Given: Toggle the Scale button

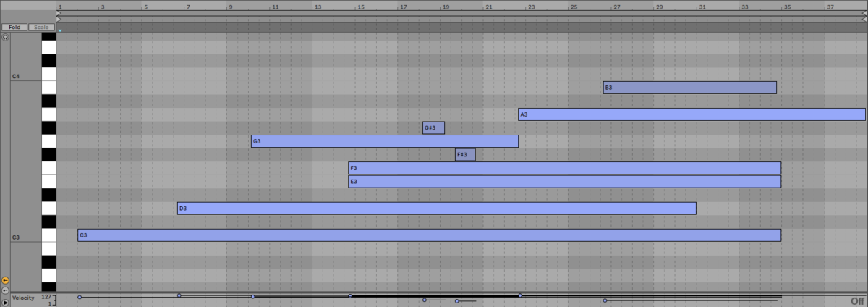Looking at the screenshot, I should (x=41, y=27).
